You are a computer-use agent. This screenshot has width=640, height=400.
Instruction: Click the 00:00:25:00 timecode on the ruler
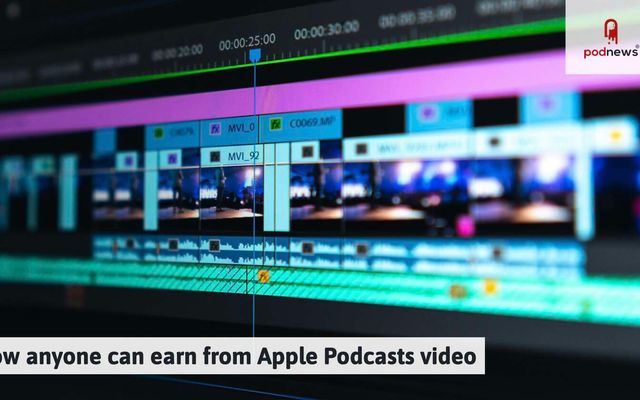pos(247,42)
